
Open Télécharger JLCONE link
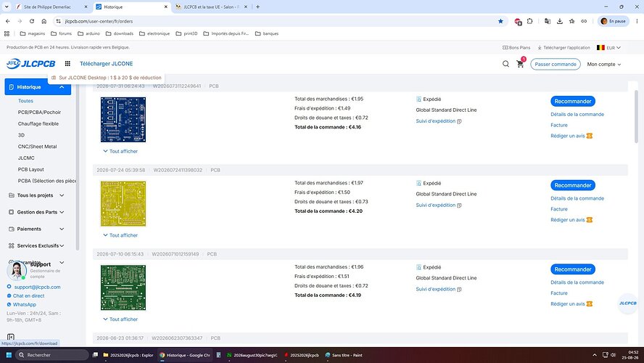tap(107, 64)
